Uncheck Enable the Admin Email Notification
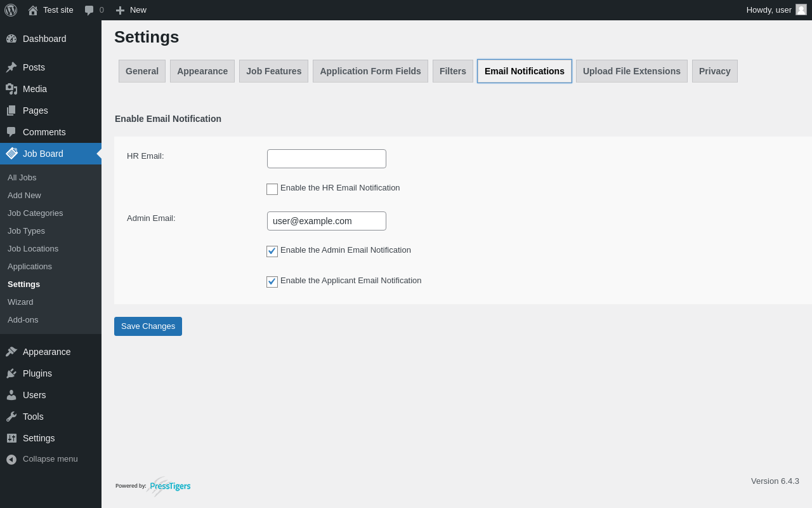812x508 pixels. coord(272,251)
